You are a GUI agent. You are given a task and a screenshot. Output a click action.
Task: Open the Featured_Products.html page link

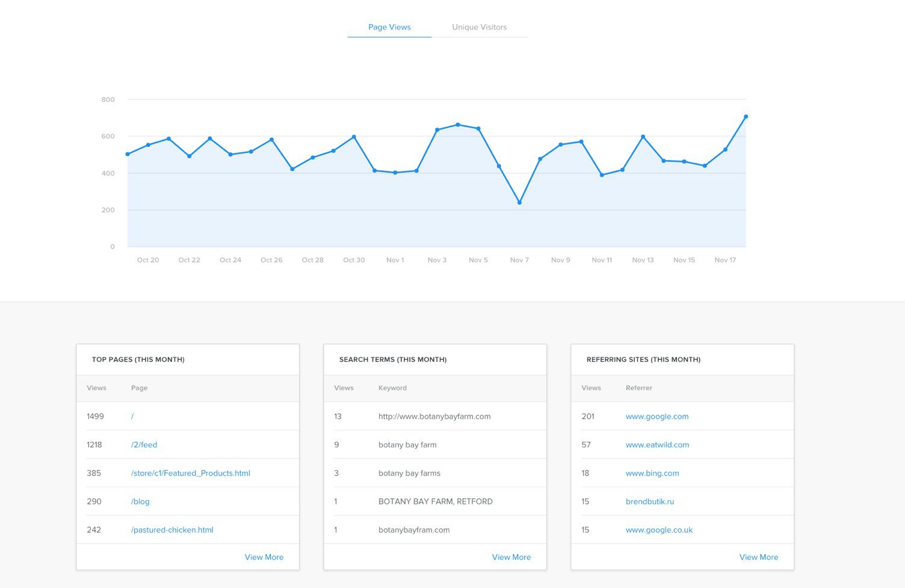(x=190, y=473)
